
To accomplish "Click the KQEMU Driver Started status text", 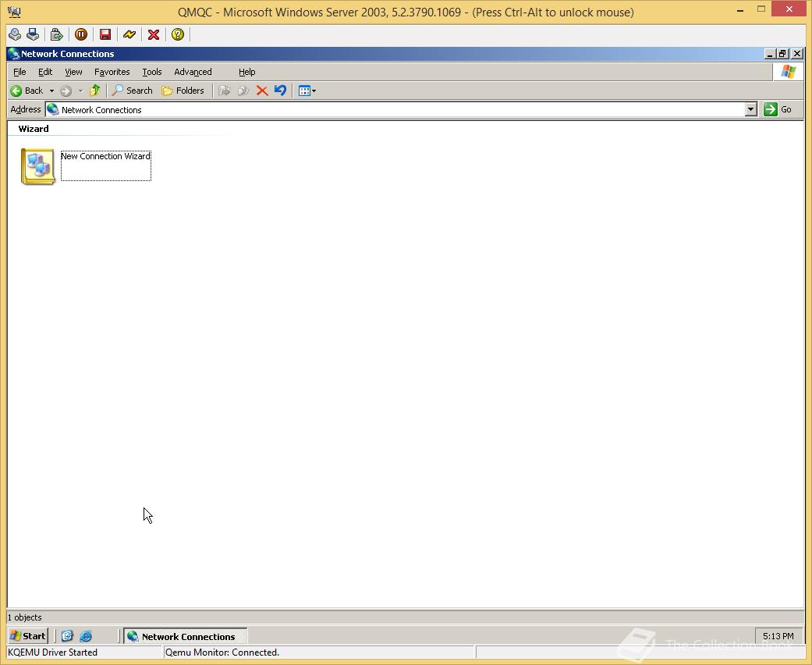I will coord(53,653).
